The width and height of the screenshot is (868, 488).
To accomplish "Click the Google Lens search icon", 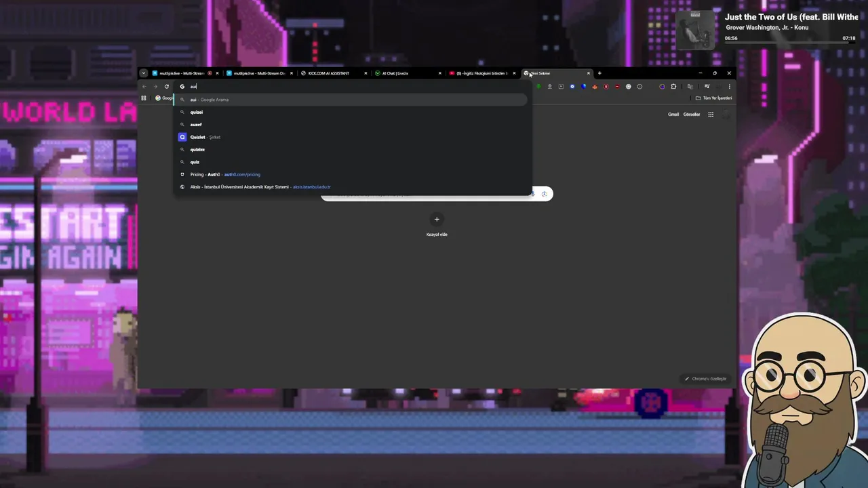I will [544, 194].
